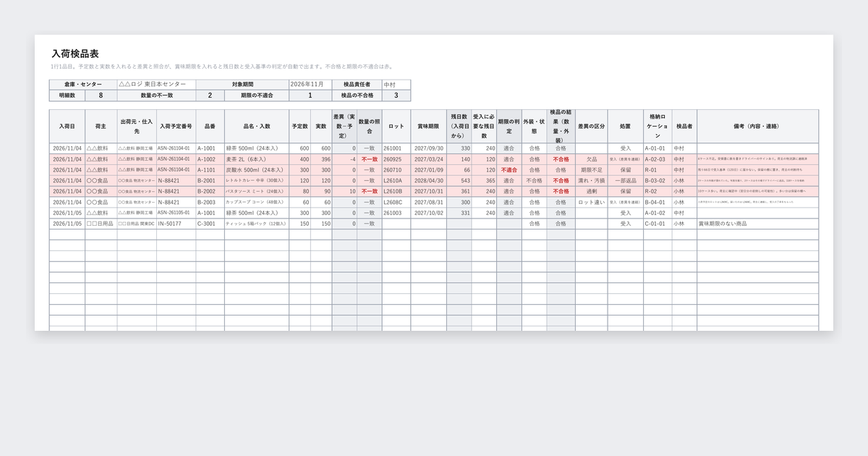
Task: Select the 欠品 difference category cell
Action: click(x=592, y=159)
